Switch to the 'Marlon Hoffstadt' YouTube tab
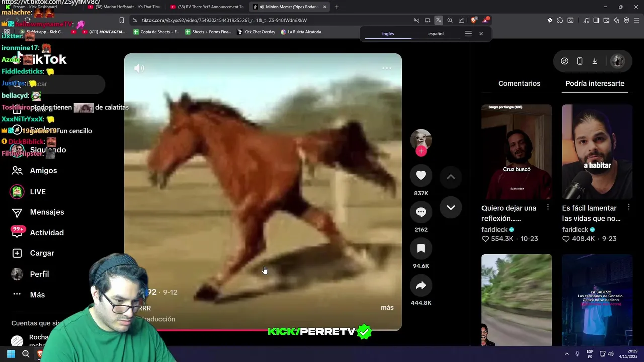 (x=125, y=7)
